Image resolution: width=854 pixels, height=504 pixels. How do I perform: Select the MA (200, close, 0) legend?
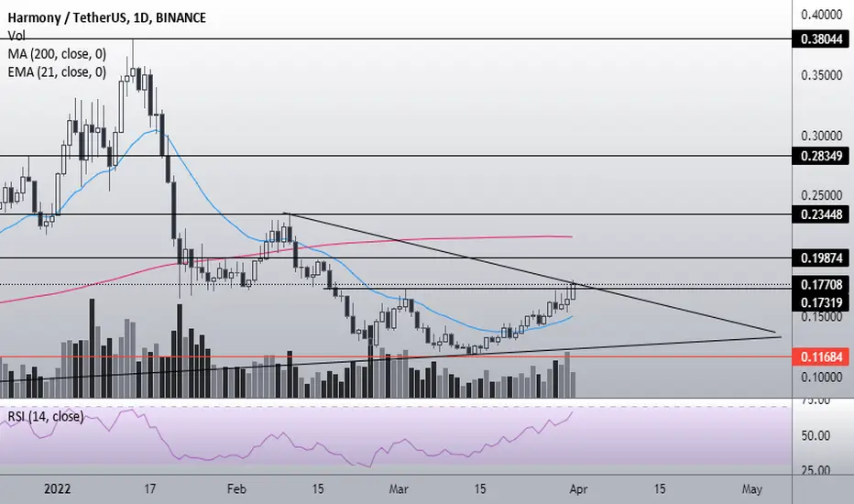click(x=57, y=54)
